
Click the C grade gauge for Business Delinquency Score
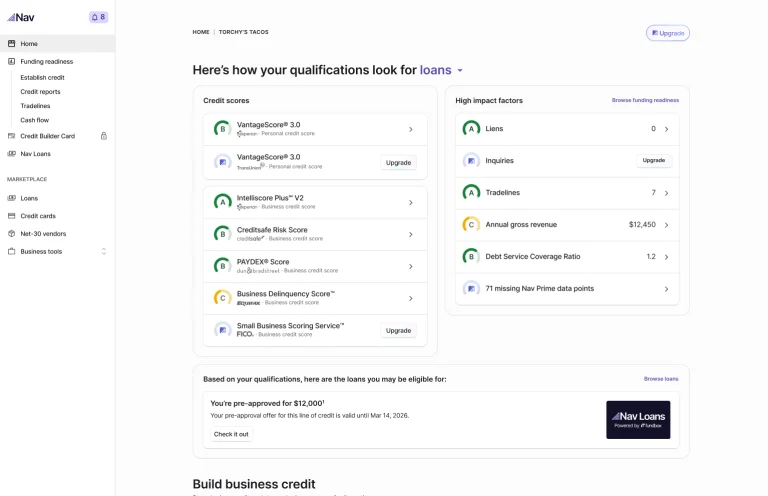click(x=222, y=298)
